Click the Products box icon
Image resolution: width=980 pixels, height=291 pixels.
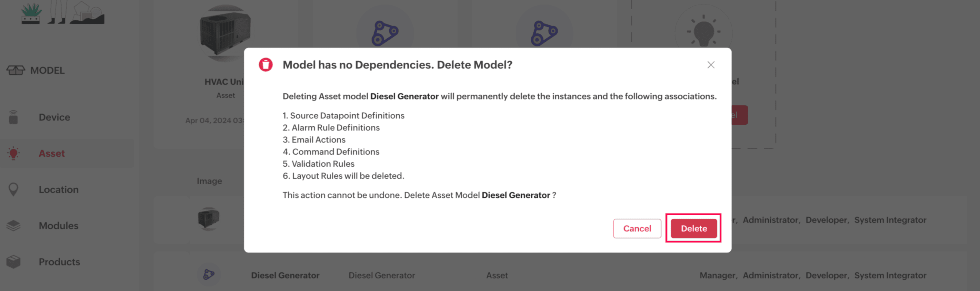tap(13, 261)
